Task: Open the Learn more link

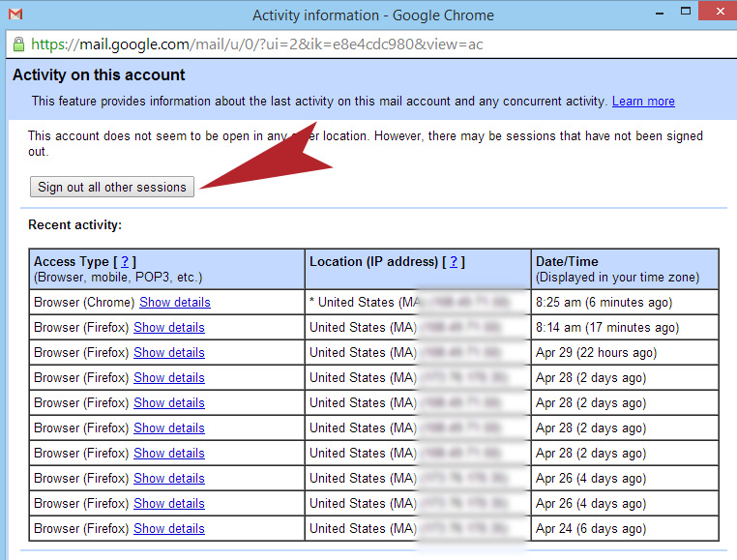Action: pyautogui.click(x=643, y=102)
